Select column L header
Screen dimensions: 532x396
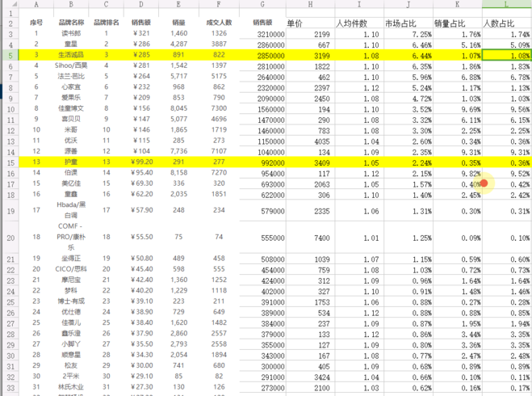click(x=507, y=4)
